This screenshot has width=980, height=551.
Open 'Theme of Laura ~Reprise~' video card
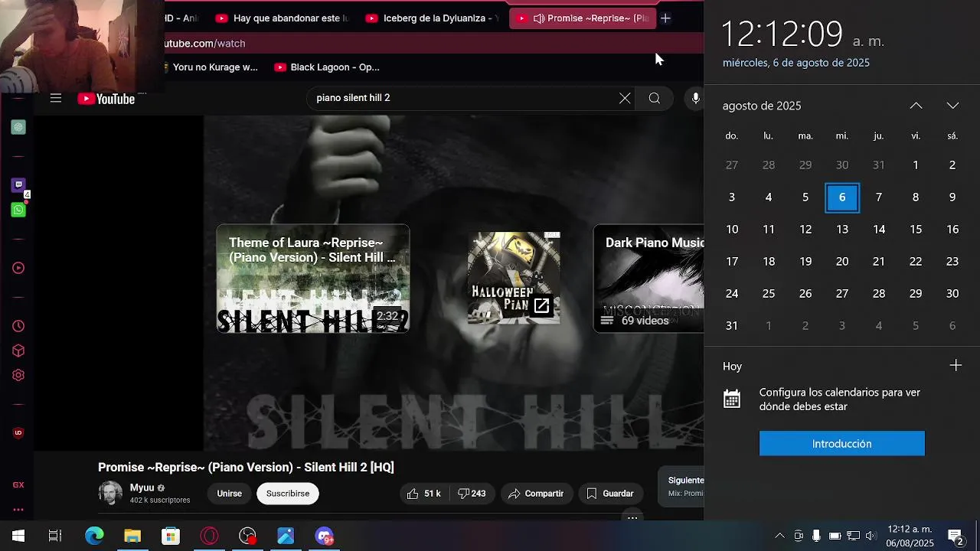pyautogui.click(x=313, y=279)
